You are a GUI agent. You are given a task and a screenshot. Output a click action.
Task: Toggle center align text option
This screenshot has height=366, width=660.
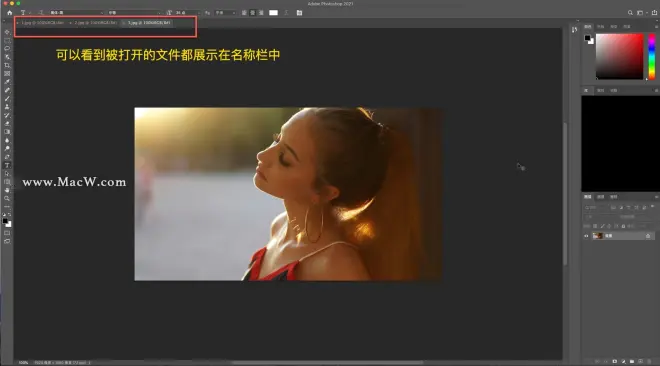253,13
